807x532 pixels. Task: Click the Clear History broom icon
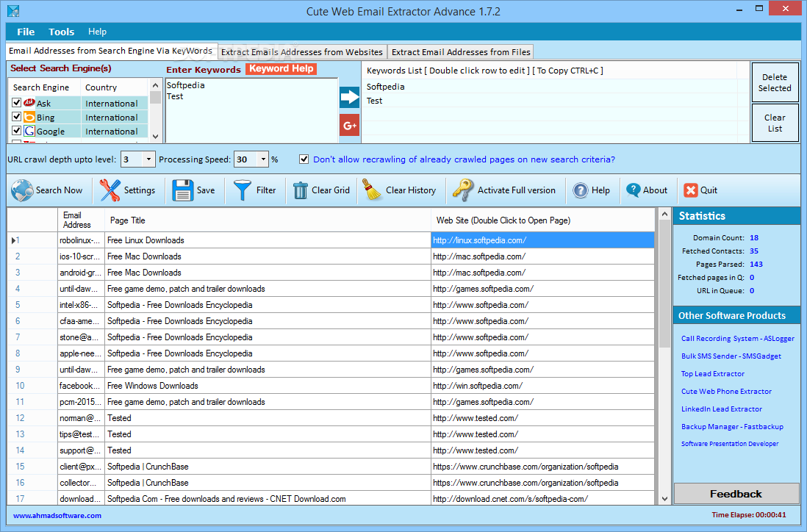372,190
